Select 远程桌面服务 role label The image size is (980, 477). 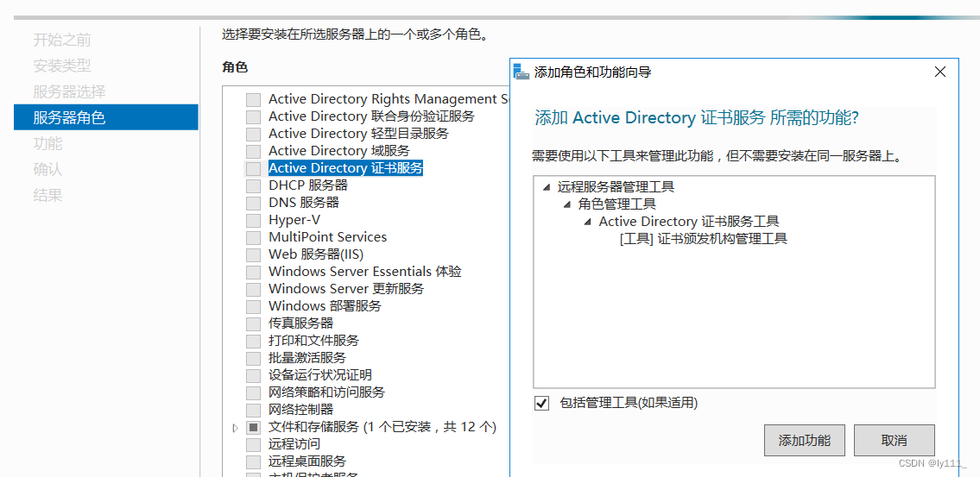307,461
